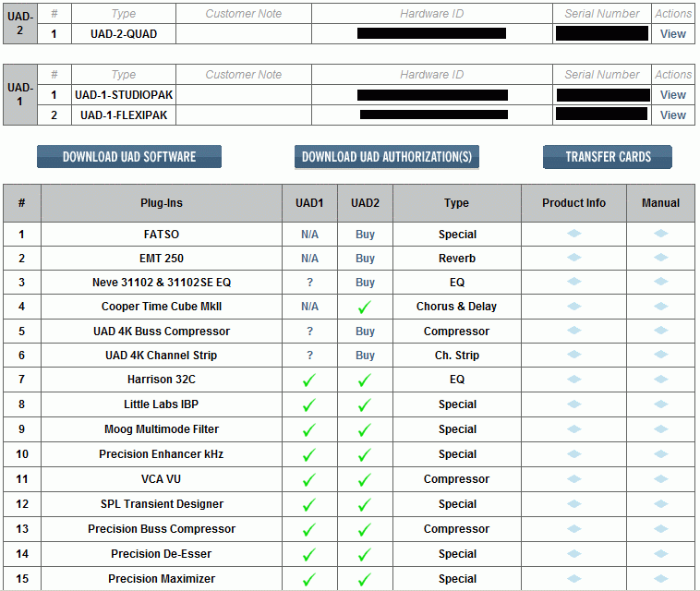The image size is (700, 591).
Task: Click Product Info icon for Cooper Time Cube MkII
Action: point(574,307)
